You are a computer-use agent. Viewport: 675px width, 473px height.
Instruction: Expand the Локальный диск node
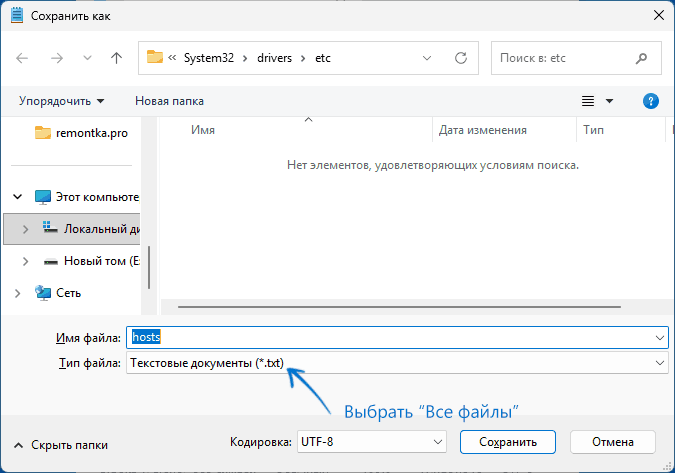25,229
